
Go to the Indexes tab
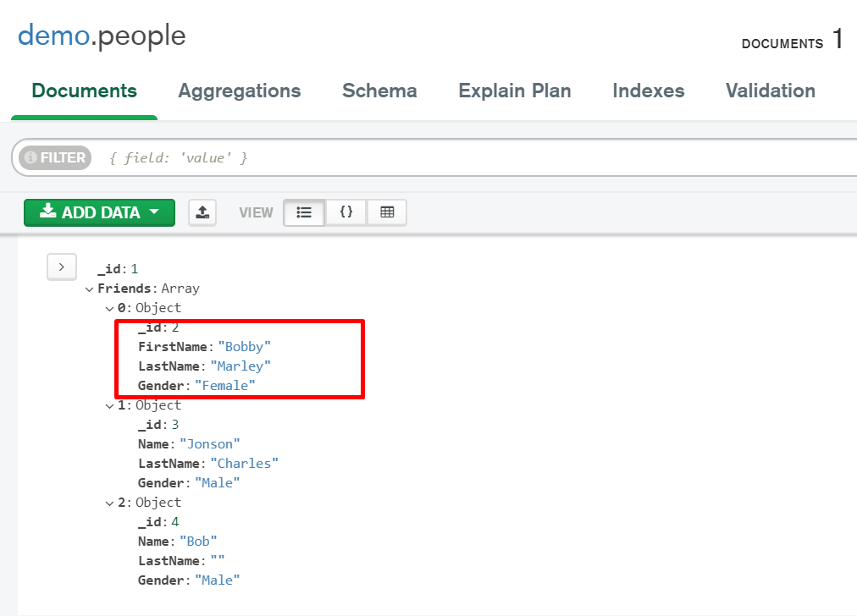[x=648, y=91]
